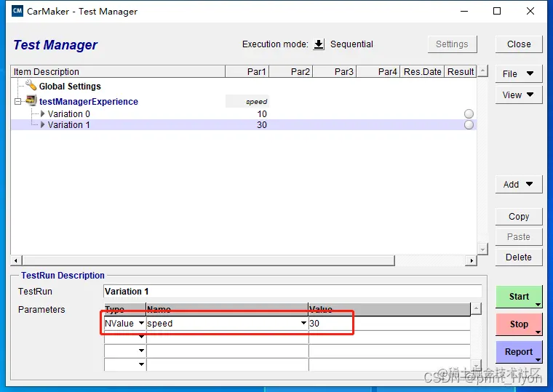Open the Stop button dropdown arrow
The image size is (553, 392).
538,332
